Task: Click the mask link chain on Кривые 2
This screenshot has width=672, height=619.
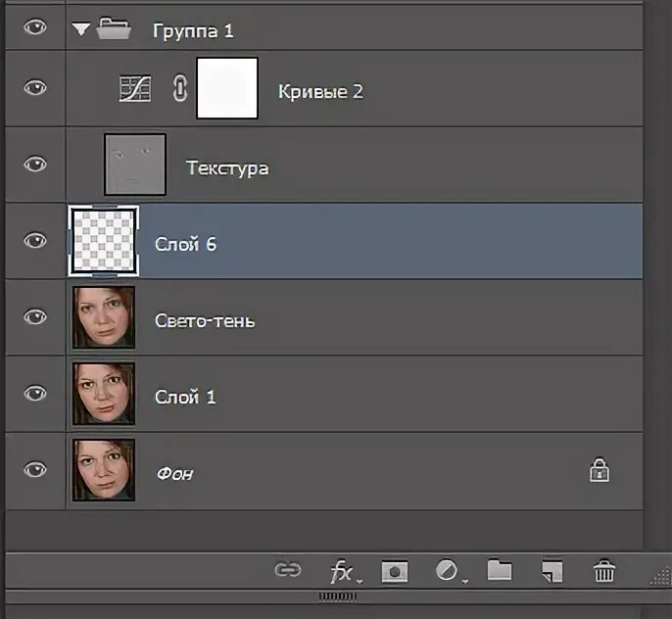Action: pyautogui.click(x=179, y=89)
